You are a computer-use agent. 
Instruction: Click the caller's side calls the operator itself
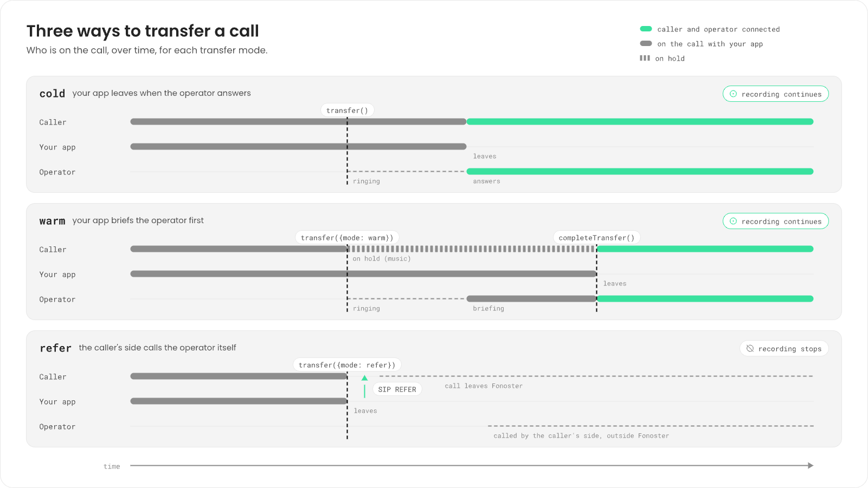(x=157, y=348)
